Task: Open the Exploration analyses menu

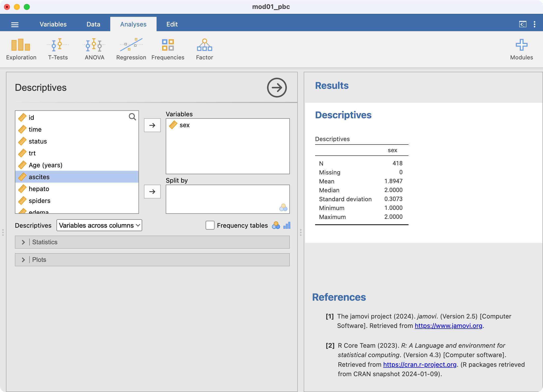Action: coord(21,49)
